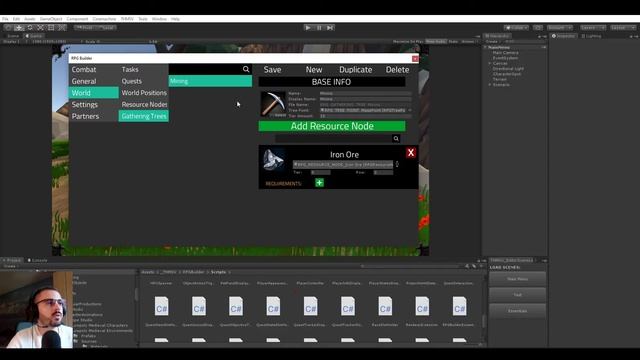This screenshot has width=640, height=360.
Task: Select the Move tool in Unity toolbar
Action: (19, 27)
